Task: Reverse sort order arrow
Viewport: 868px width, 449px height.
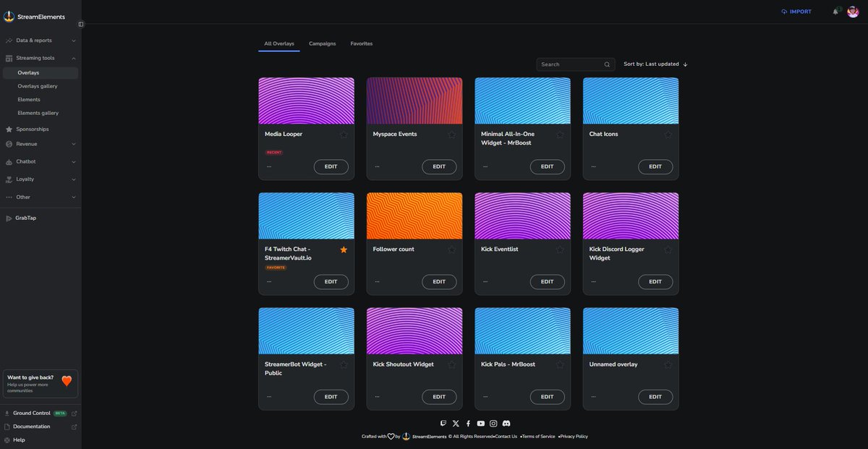Action: coord(685,64)
